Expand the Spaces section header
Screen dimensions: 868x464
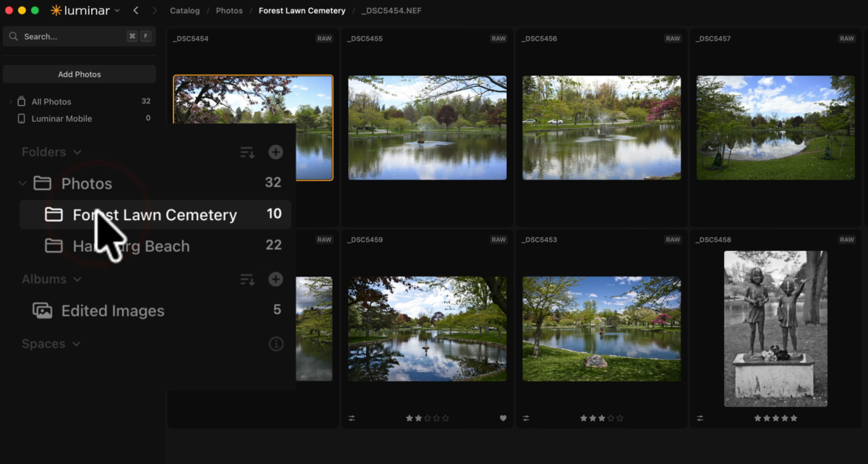51,344
